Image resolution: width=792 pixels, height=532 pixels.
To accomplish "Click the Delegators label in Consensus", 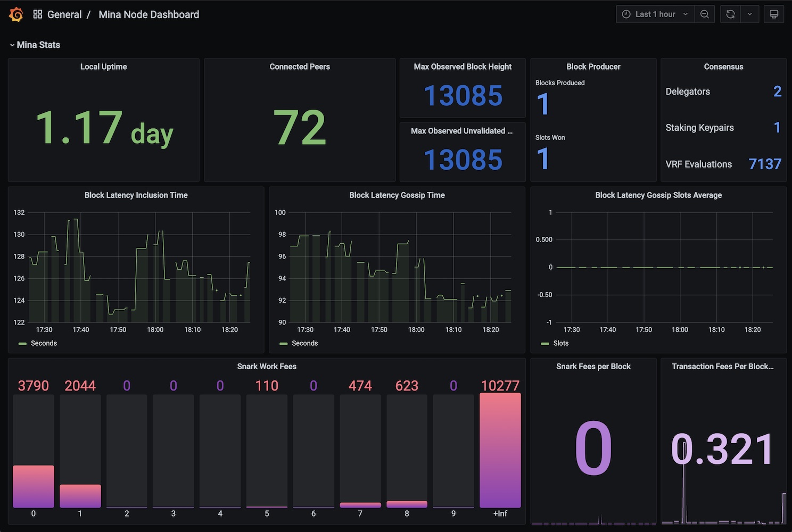I will coord(688,92).
